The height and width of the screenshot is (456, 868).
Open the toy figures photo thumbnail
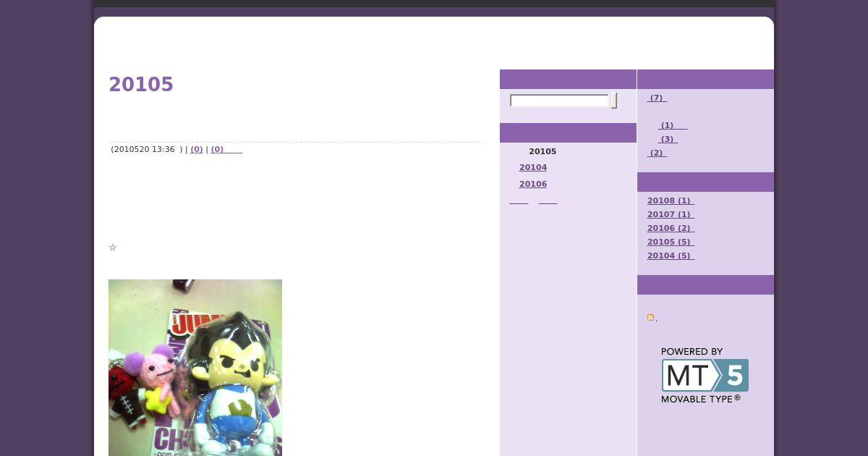[x=195, y=368]
